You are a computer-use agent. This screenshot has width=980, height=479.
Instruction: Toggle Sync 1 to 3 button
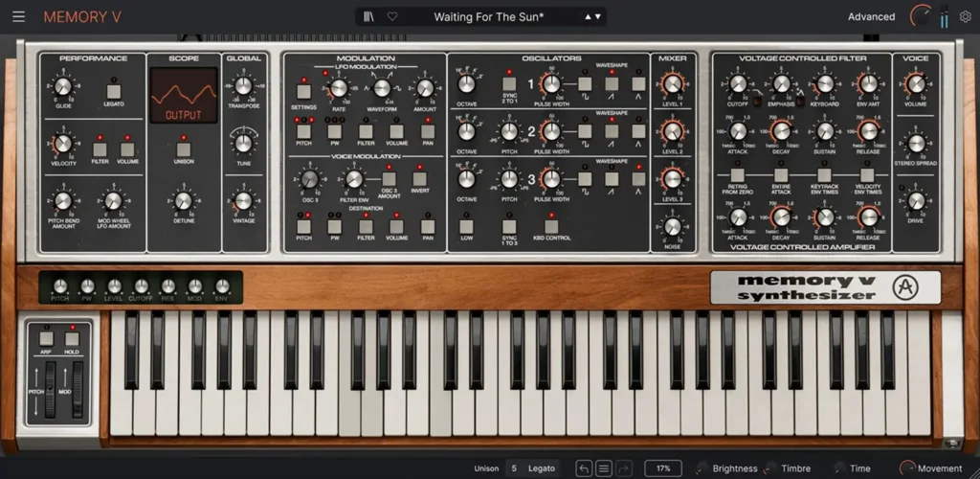(x=509, y=226)
